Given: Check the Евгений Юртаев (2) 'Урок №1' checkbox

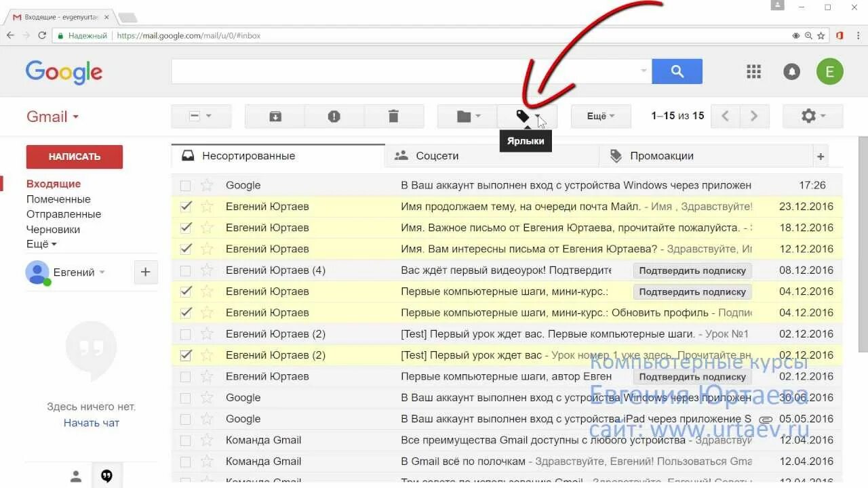Looking at the screenshot, I should click(186, 334).
